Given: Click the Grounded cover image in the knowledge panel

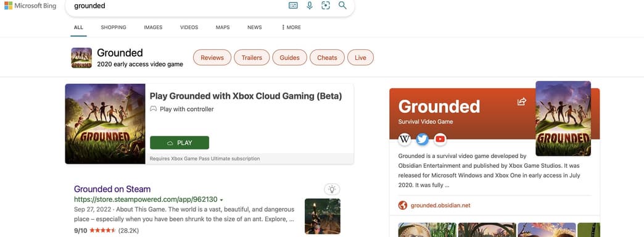Looking at the screenshot, I should (x=563, y=118).
